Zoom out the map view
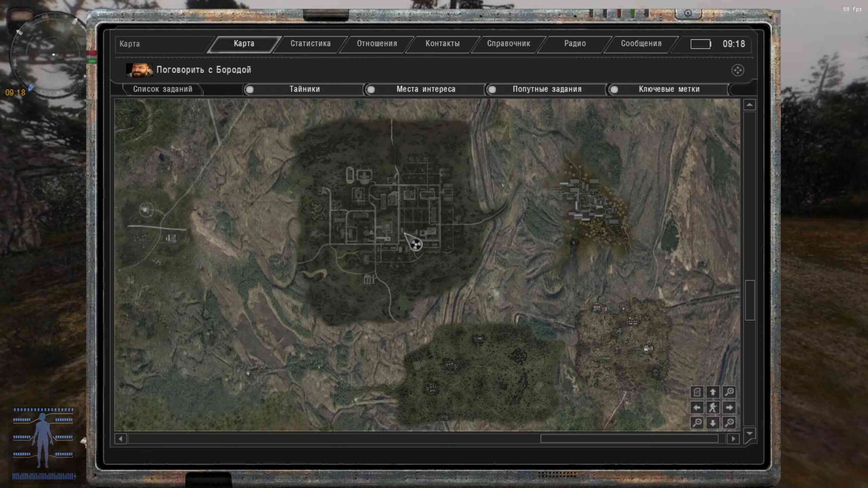Viewport: 868px width, 488px height. pyautogui.click(x=697, y=423)
